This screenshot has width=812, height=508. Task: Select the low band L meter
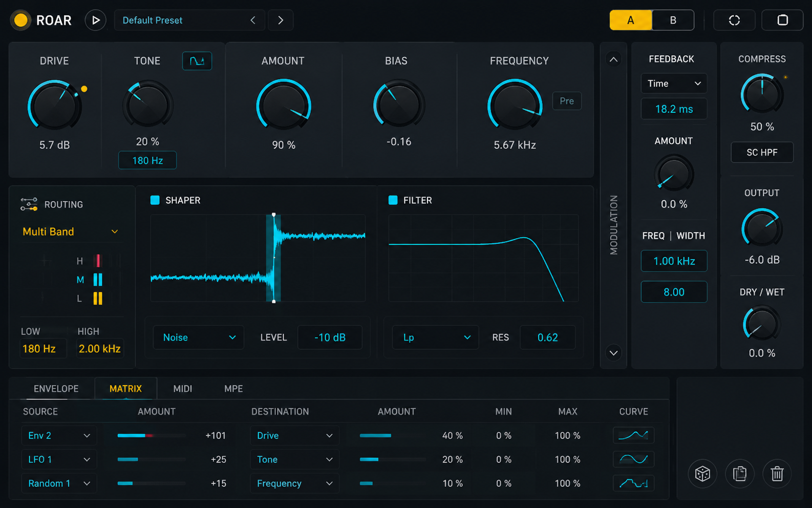[98, 298]
